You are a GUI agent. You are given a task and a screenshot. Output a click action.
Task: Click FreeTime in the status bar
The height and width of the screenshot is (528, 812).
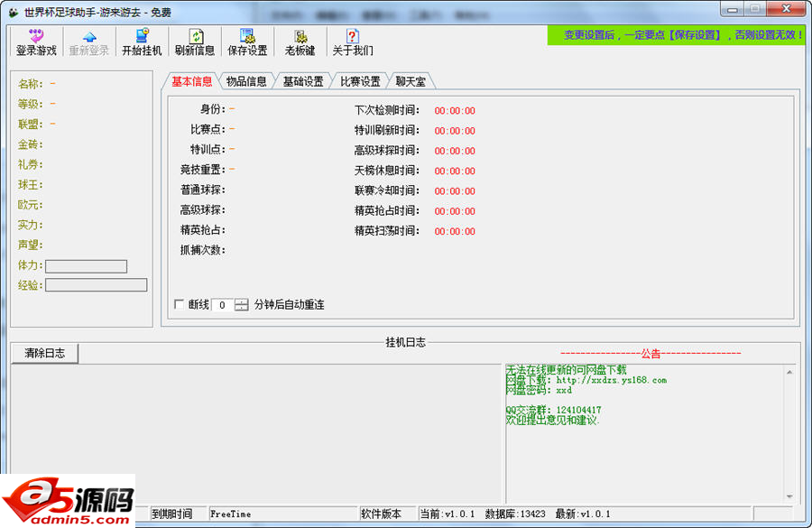(x=230, y=514)
